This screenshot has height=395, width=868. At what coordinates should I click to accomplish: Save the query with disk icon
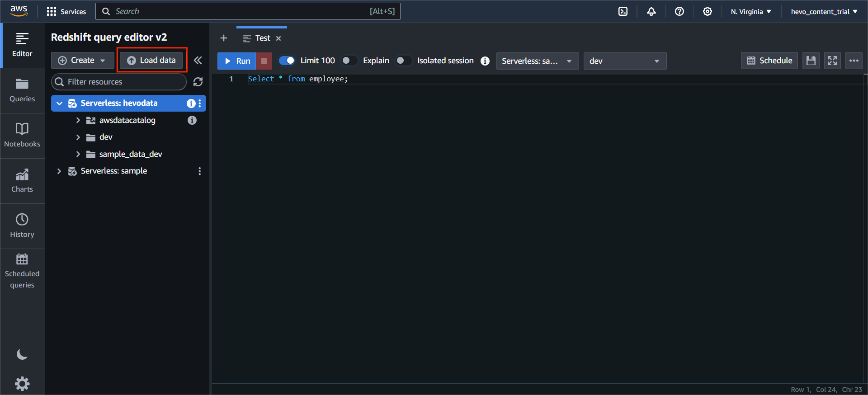coord(811,61)
